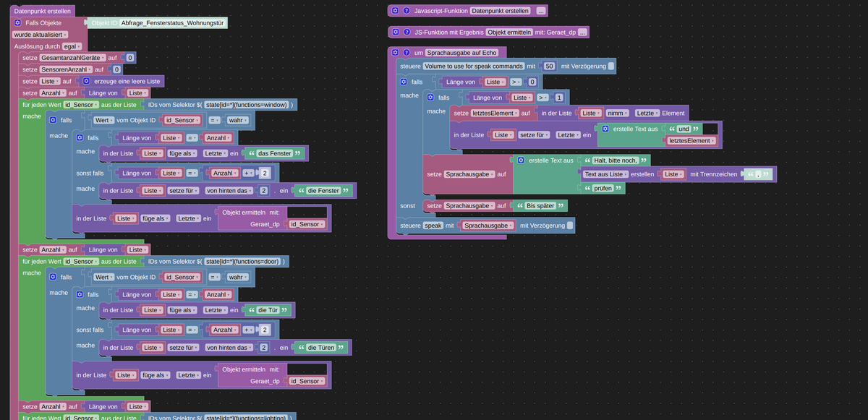Click help icon of Javascript-Funktion Datenpunkt erstellen

coord(407,11)
